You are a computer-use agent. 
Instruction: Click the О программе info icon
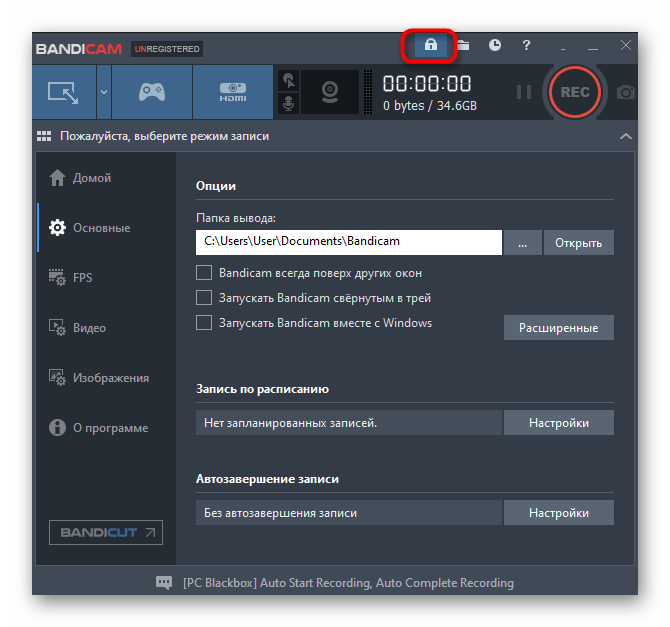tap(57, 428)
